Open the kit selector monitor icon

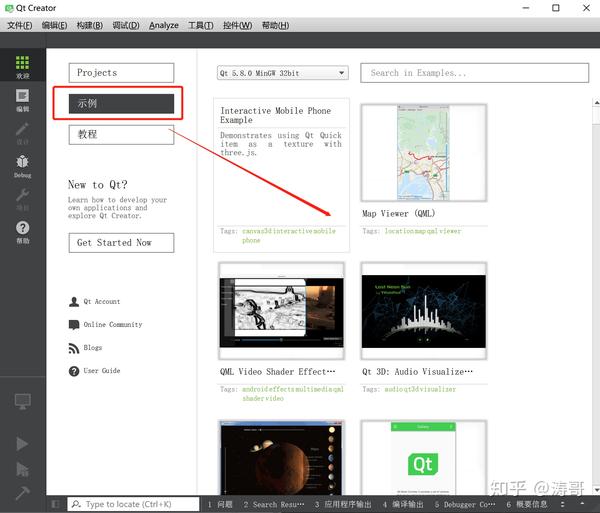point(22,401)
